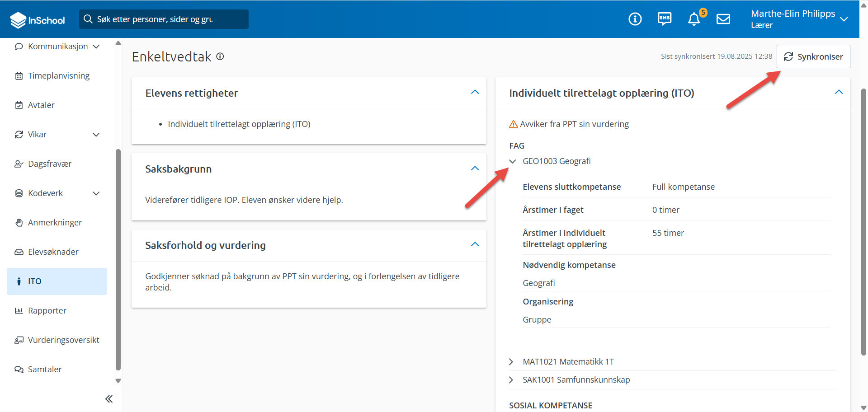
Task: Click the Kommunikasjon speech bubble icon
Action: click(x=19, y=47)
